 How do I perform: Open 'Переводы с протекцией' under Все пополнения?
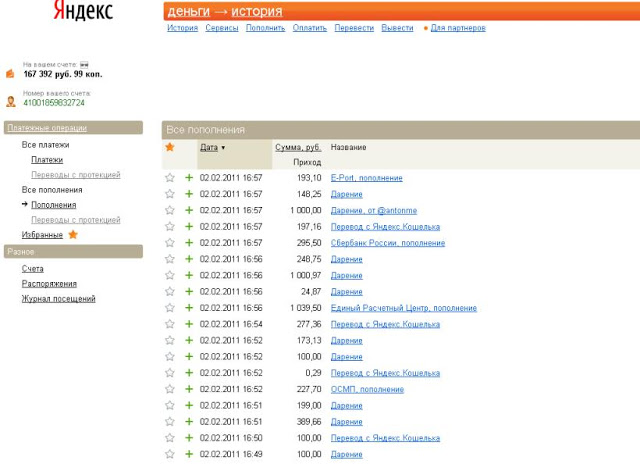(76, 220)
